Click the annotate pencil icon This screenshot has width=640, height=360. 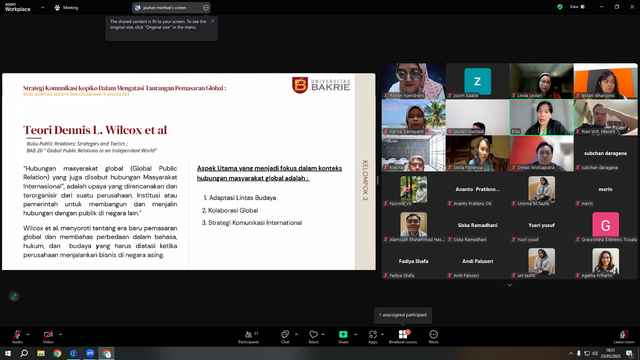14,296
